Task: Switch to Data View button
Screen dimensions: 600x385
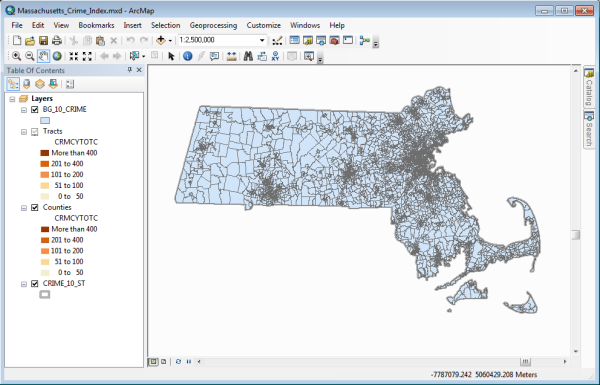Action: point(153,361)
